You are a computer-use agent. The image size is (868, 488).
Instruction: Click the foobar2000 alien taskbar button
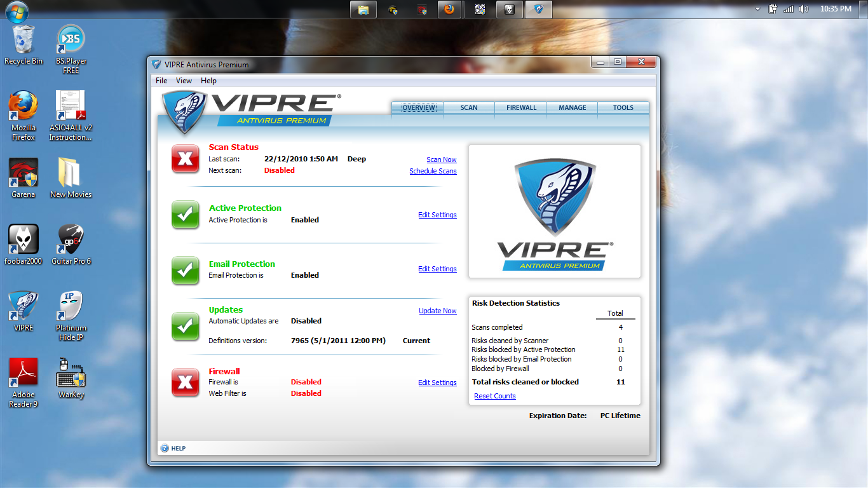510,10
